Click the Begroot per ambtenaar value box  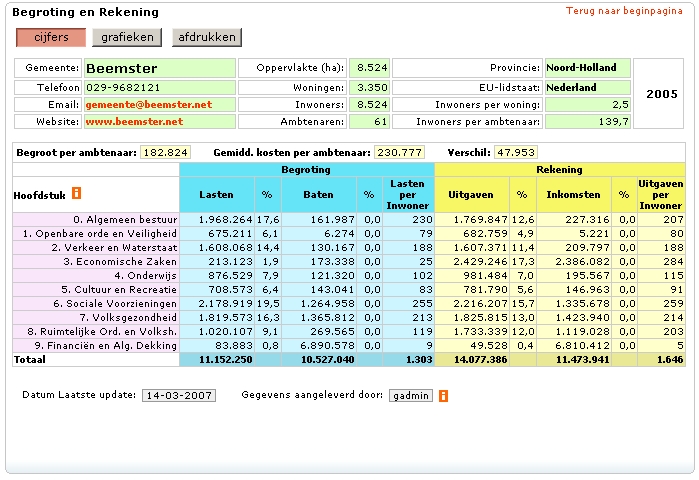coord(165,153)
